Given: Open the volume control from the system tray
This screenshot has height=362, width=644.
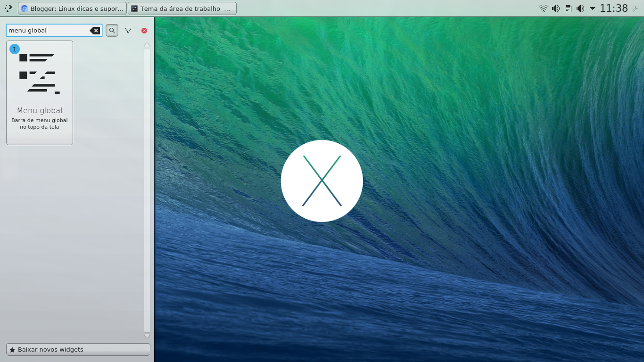Looking at the screenshot, I should (555, 8).
